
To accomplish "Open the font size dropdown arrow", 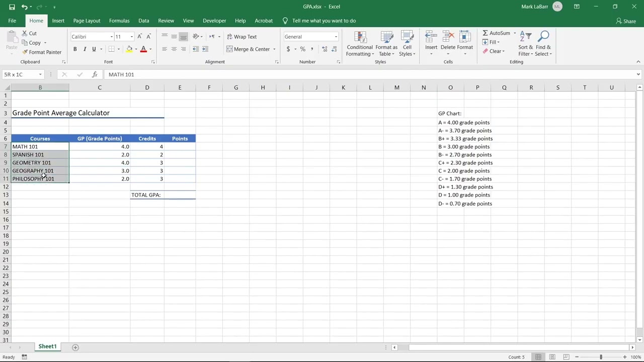I will click(132, 37).
